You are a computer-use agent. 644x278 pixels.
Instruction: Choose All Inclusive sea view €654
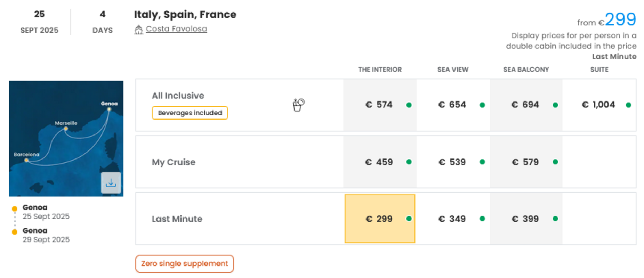coord(453,105)
